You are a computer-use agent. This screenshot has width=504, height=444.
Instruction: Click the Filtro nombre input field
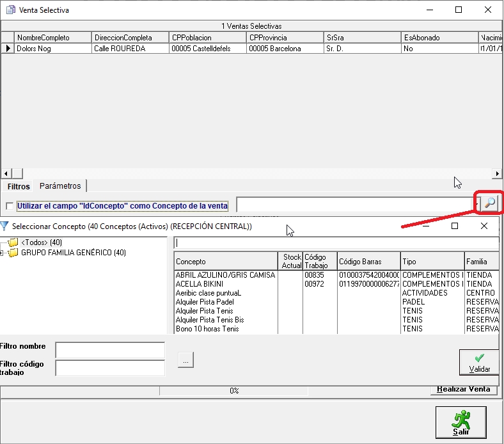point(110,350)
